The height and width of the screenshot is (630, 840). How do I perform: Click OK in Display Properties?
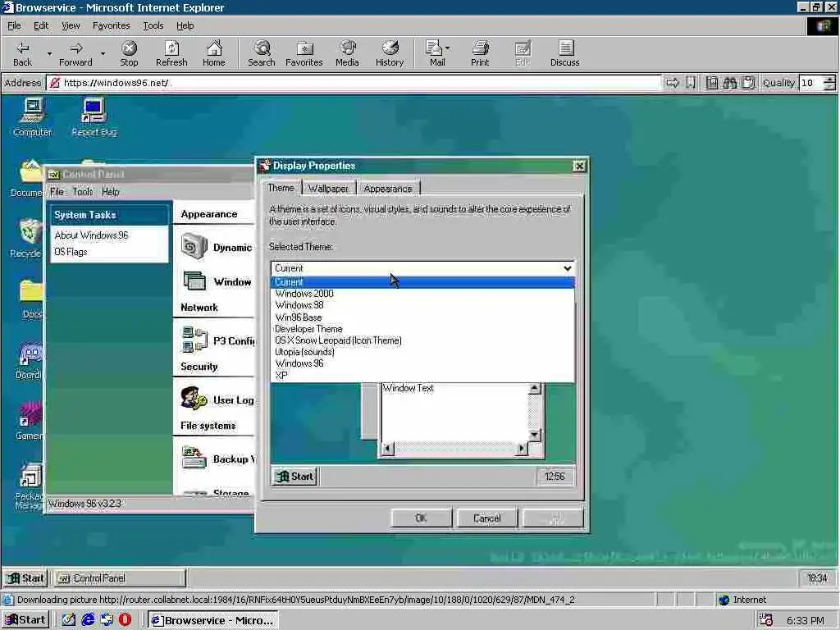click(421, 518)
